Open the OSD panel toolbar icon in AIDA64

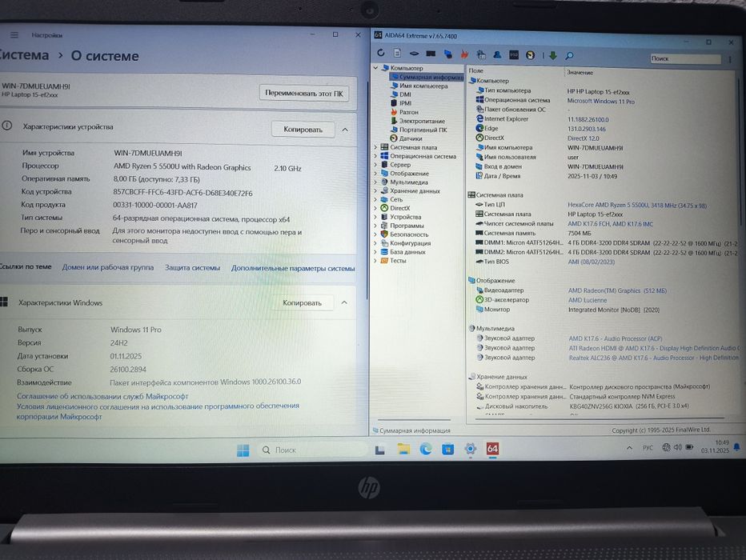tap(514, 55)
